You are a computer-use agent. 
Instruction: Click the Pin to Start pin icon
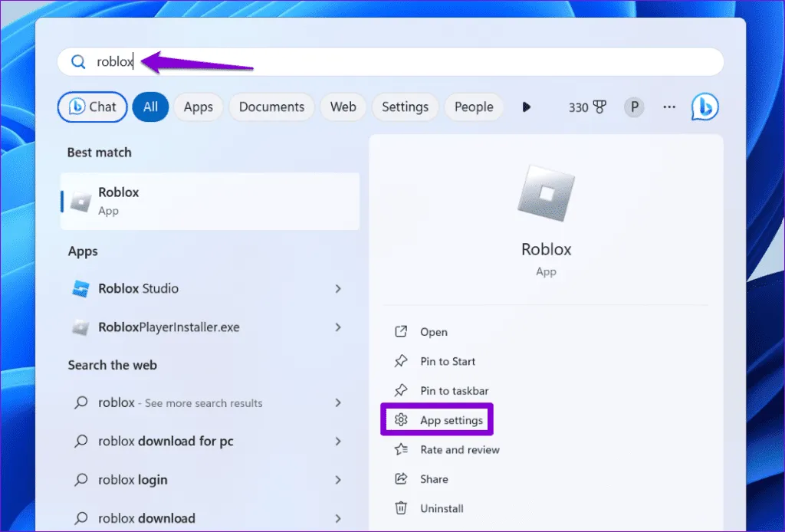click(x=400, y=361)
